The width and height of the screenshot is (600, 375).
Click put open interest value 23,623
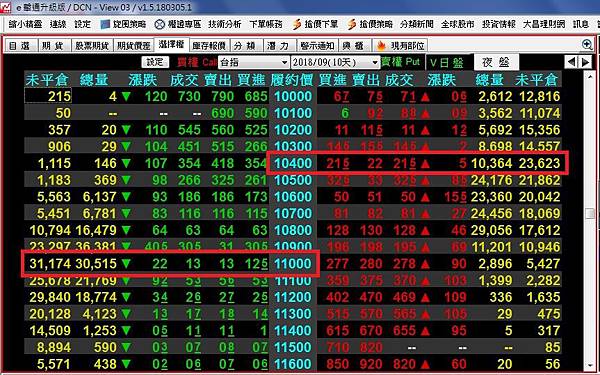(x=540, y=163)
